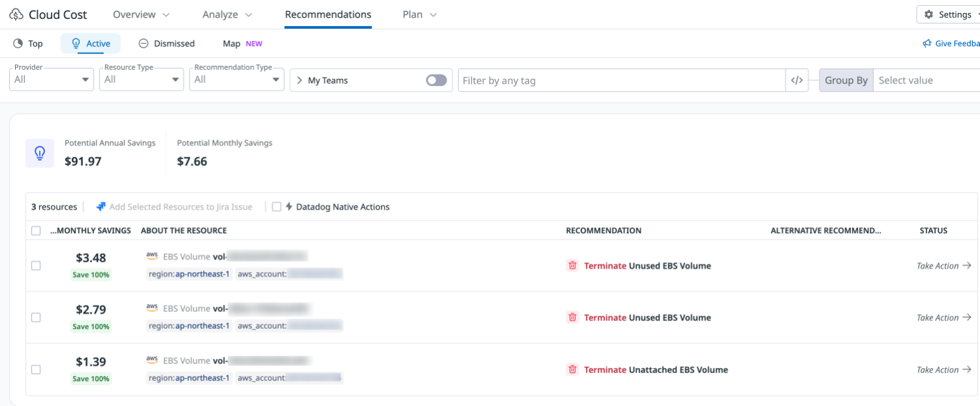Viewport: 980px width, 406px height.
Task: Click the code toggle icon in tag filter
Action: 796,80
